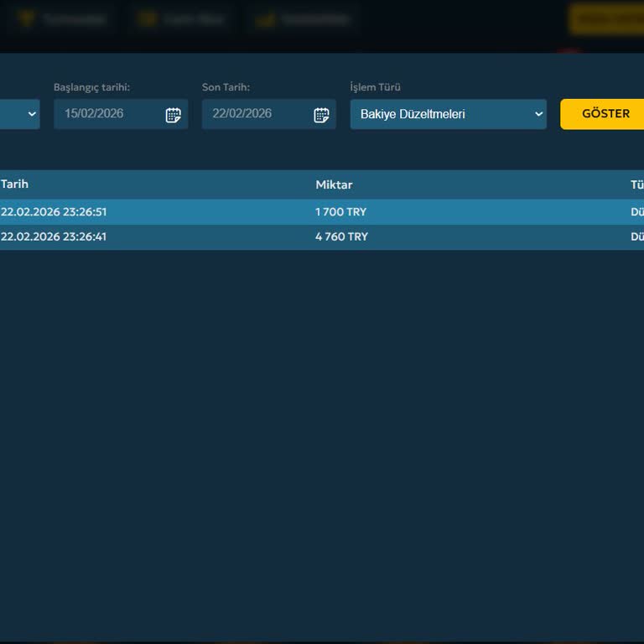Click the type cell in the second row
644x644 pixels.
pyautogui.click(x=636, y=236)
